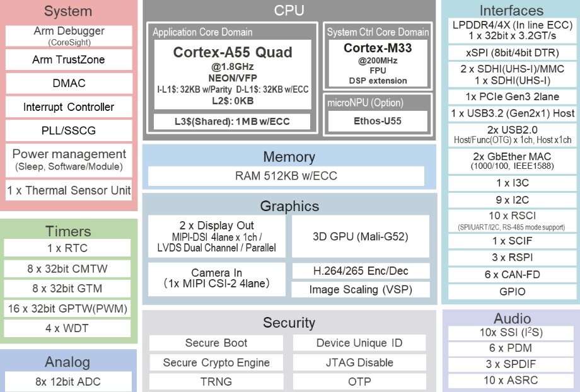Select the 3 x SPDIF audio block
This screenshot has width=580, height=392.
pyautogui.click(x=511, y=364)
